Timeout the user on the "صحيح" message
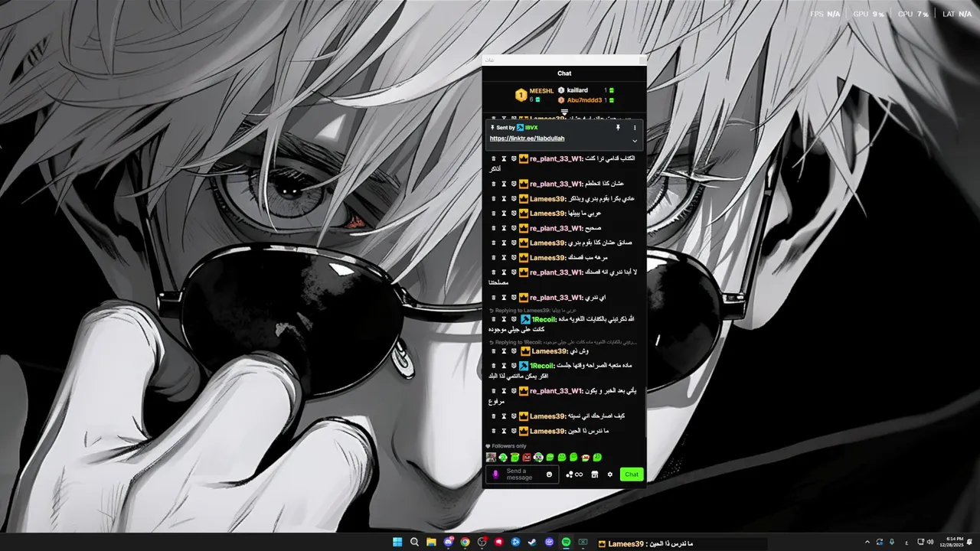 tap(504, 228)
